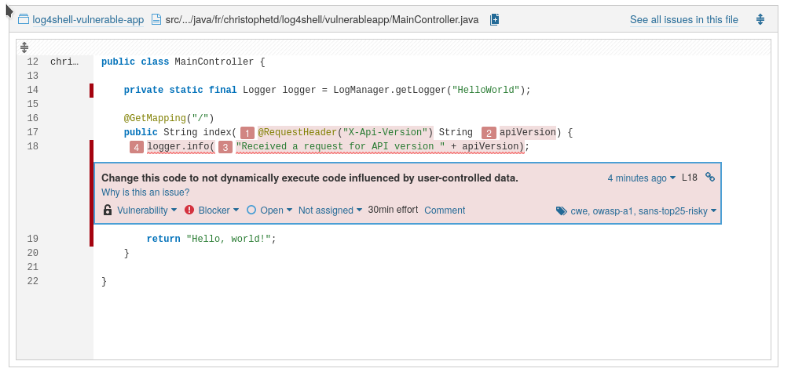Screen dimensions: 785x370
Task: Change severity via the Blocker dropdown
Action: [219, 210]
